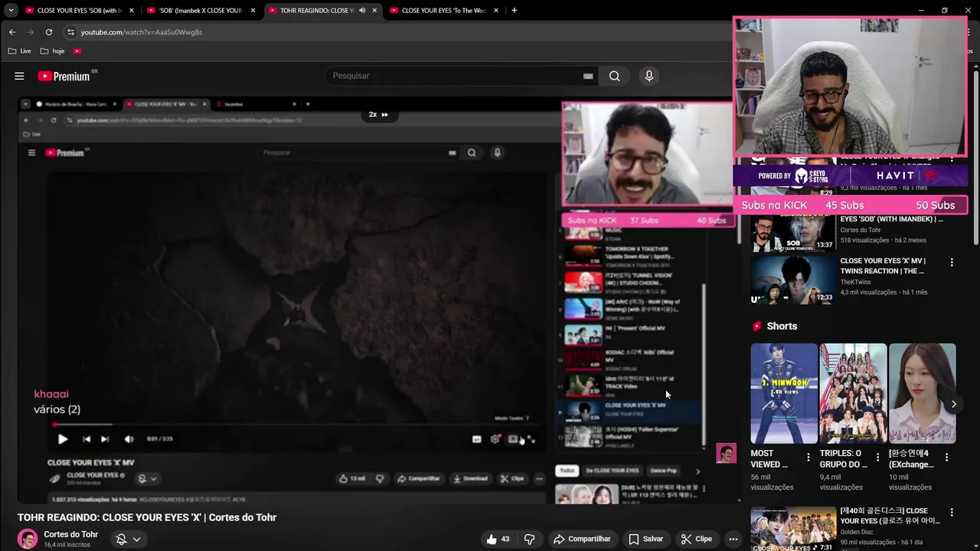The image size is (980, 551).
Task: Click the page vertical scrollbar
Action: point(975,157)
